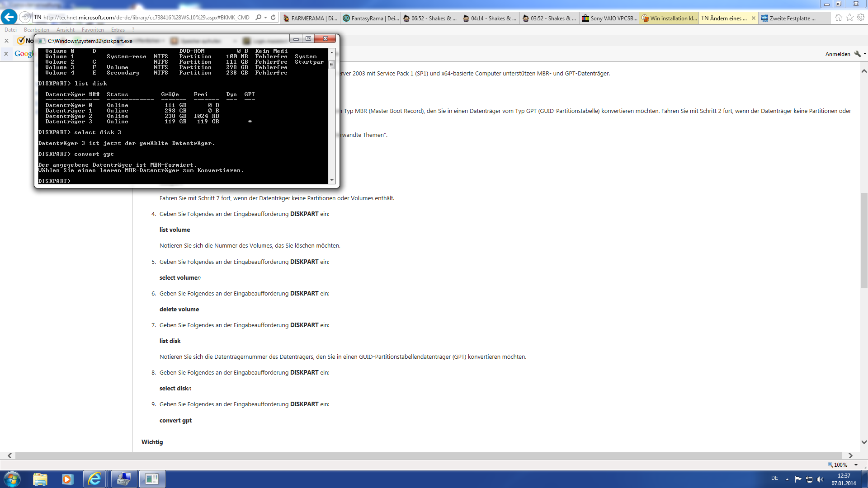Click the volume speaker tray icon

pyautogui.click(x=820, y=479)
